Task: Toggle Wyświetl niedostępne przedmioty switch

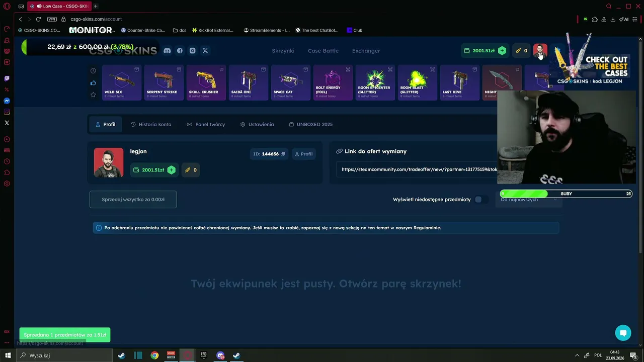Action: 481,200
